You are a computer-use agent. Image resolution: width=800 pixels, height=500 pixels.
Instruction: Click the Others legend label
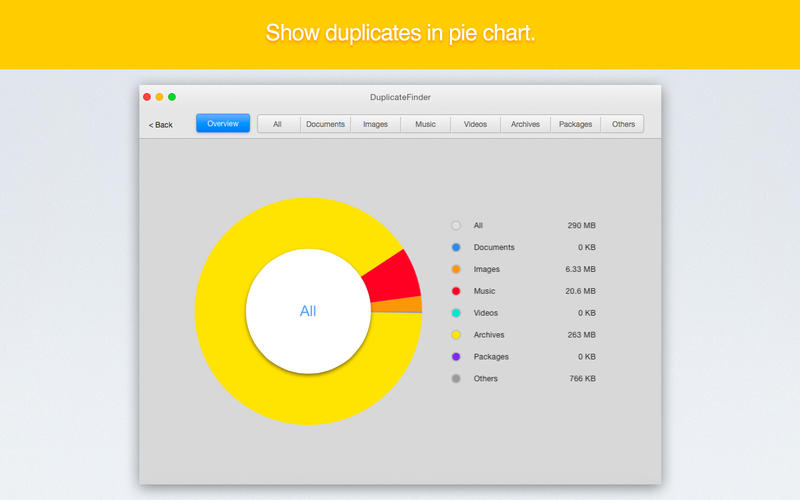485,379
